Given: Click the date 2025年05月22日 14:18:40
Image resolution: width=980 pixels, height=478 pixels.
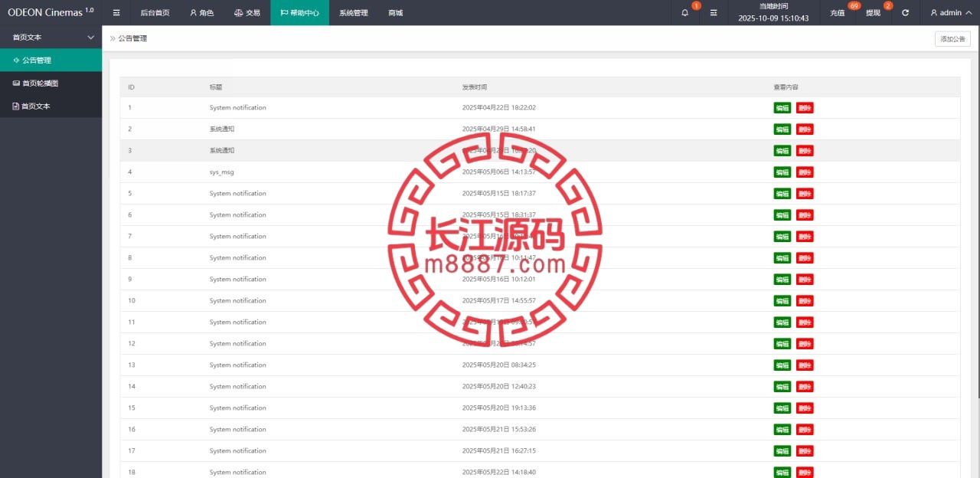Looking at the screenshot, I should point(498,473).
